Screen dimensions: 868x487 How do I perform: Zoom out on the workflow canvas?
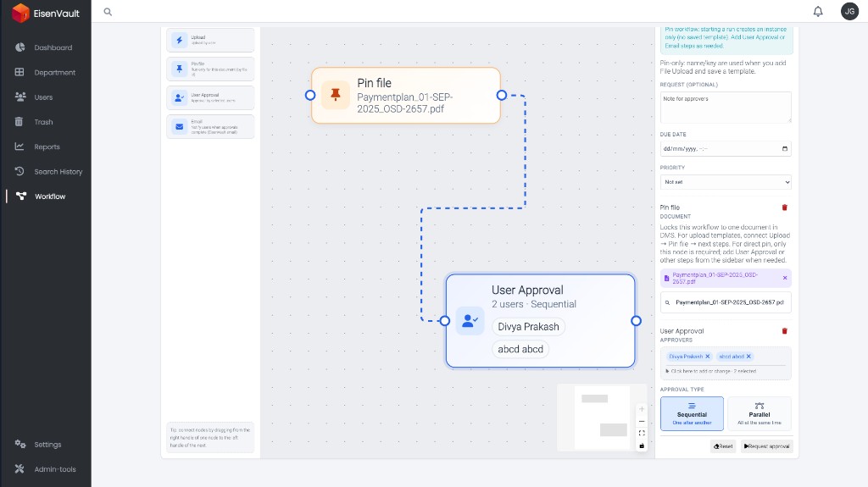(642, 421)
